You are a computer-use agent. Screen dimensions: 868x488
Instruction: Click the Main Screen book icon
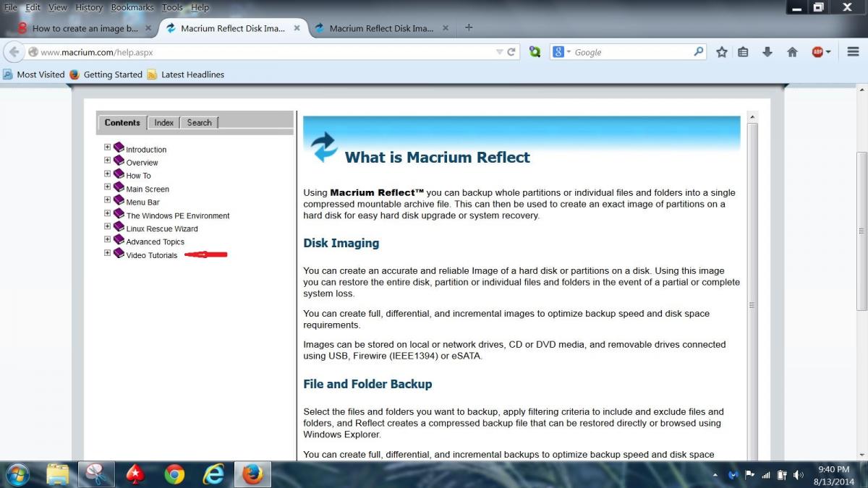pos(119,187)
